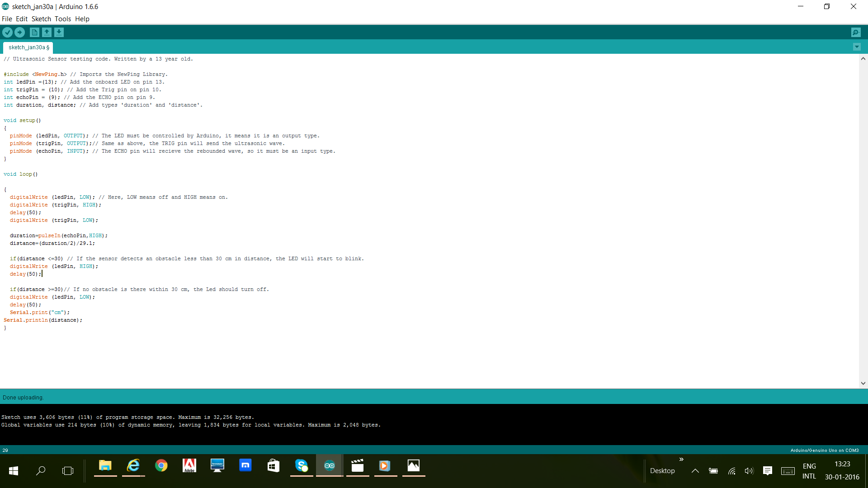Select the sketch_jan30a tab
The width and height of the screenshot is (868, 488).
[28, 47]
